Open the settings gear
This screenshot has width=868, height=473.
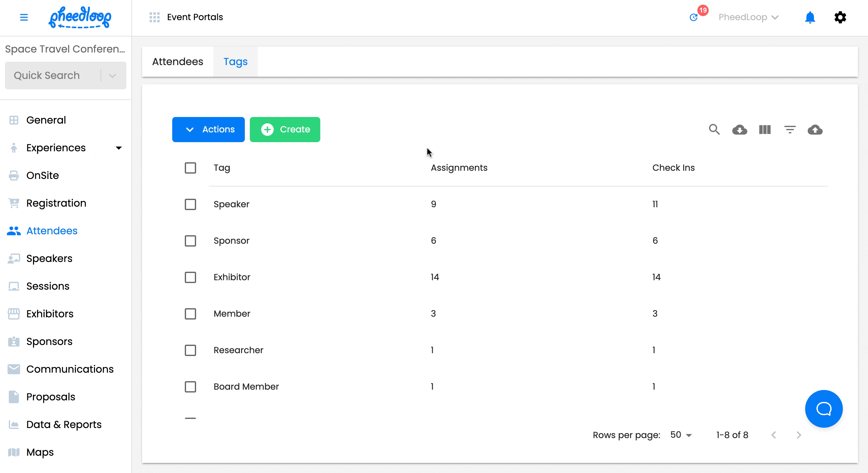pos(840,17)
